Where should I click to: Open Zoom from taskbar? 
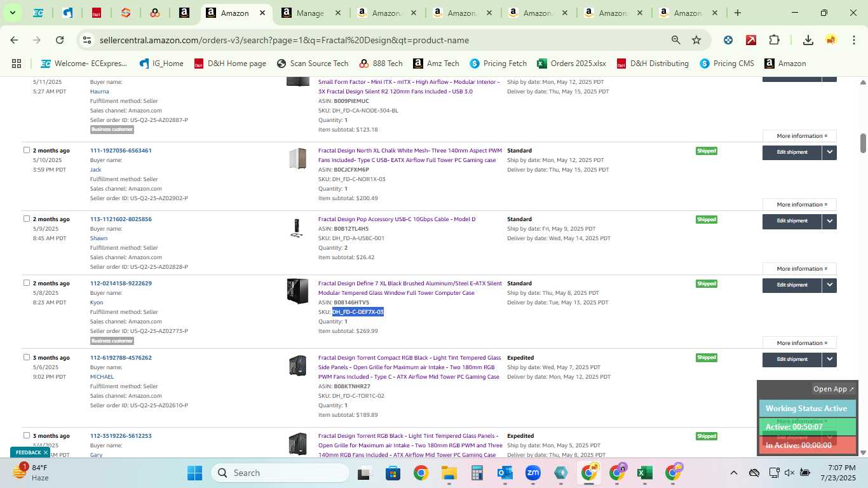(x=532, y=473)
